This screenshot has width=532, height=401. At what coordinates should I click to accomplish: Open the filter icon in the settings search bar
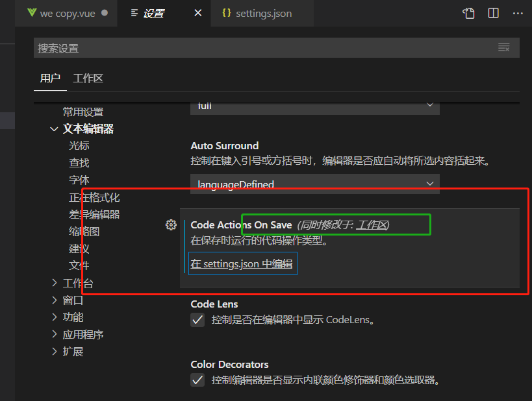[504, 47]
